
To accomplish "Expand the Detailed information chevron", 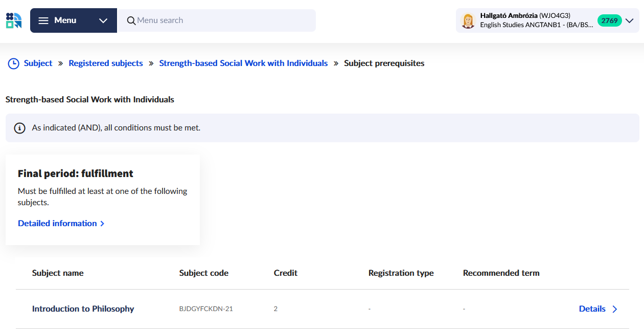I will tap(103, 224).
